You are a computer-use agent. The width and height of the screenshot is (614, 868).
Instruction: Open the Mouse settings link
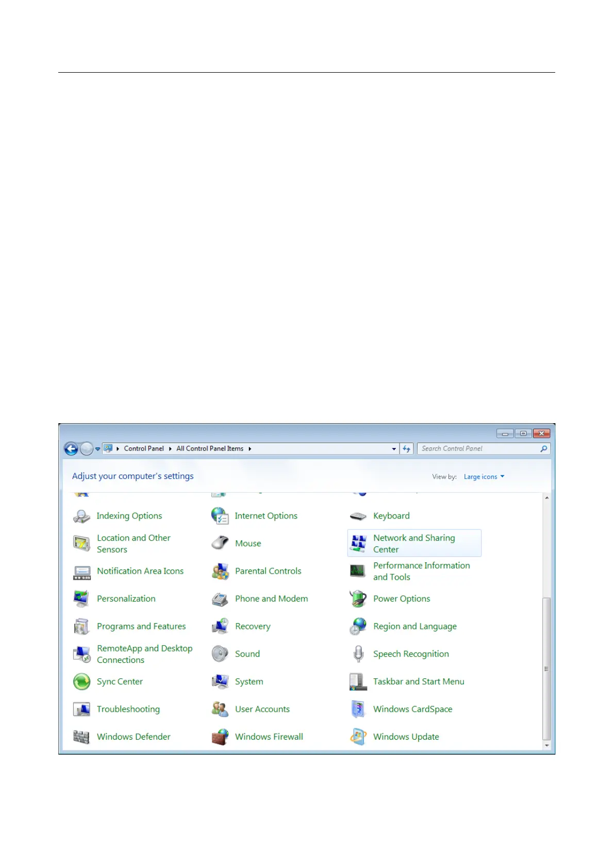coord(248,543)
